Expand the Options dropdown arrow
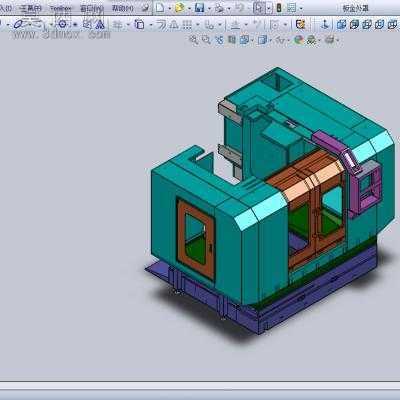Viewport: 400px width, 400px height. click(301, 8)
